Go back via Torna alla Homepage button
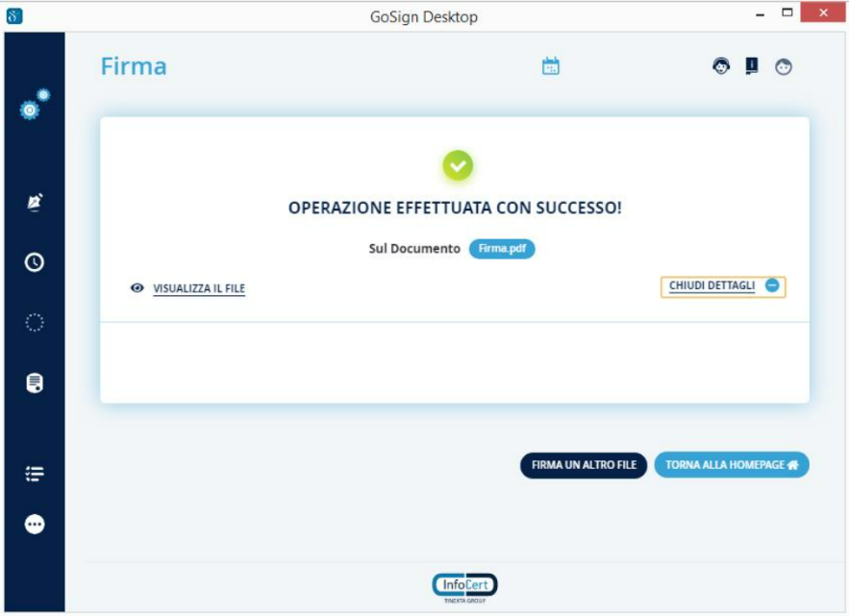Screen dimensions: 849x616 pos(731,465)
